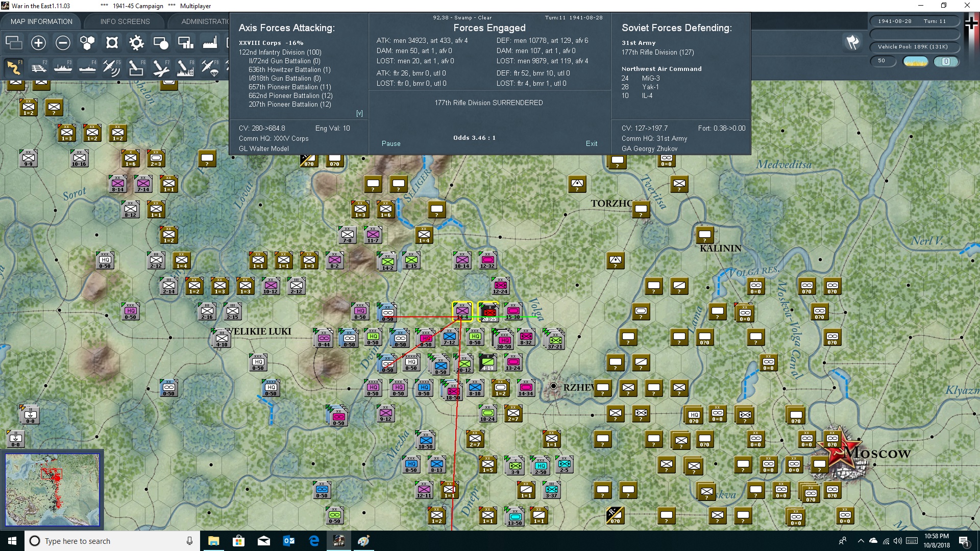Select the 15-30 unit counter near Volga
This screenshot has width=980, height=551.
[513, 311]
